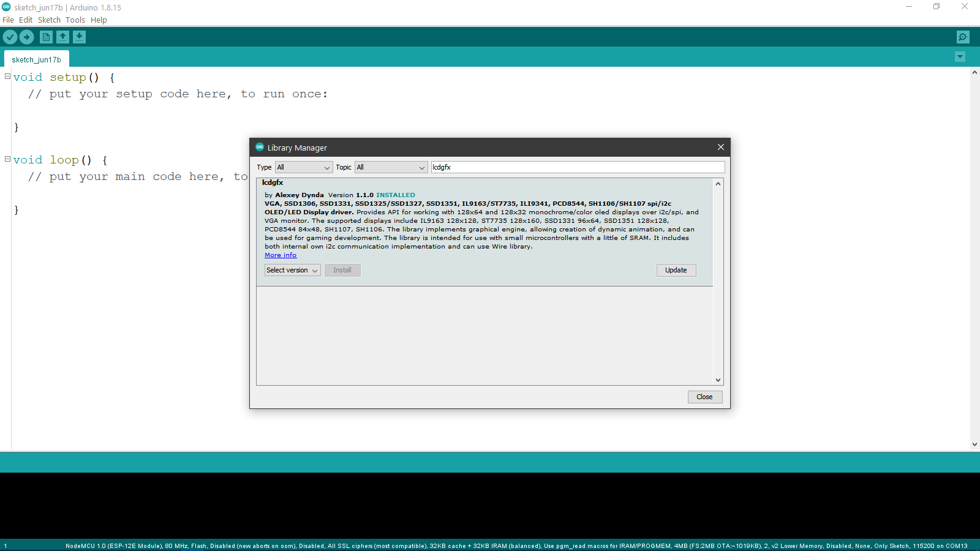Image resolution: width=980 pixels, height=551 pixels.
Task: Open the Sketch menu
Action: tap(49, 20)
